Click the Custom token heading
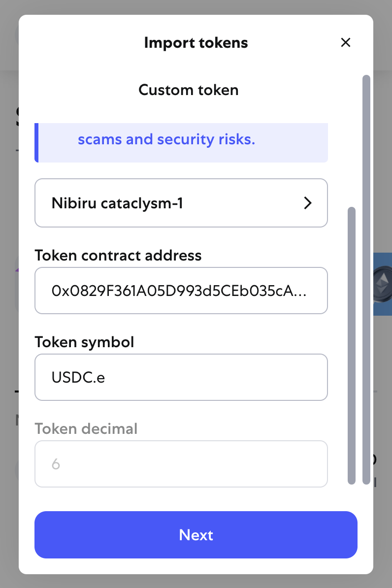This screenshot has height=588, width=392. pyautogui.click(x=188, y=90)
